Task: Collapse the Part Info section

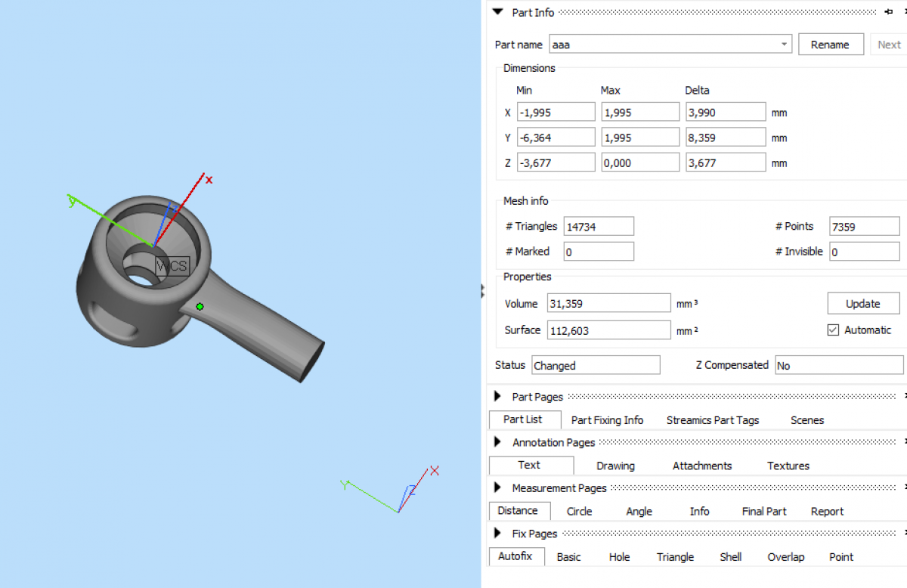Action: click(x=497, y=12)
